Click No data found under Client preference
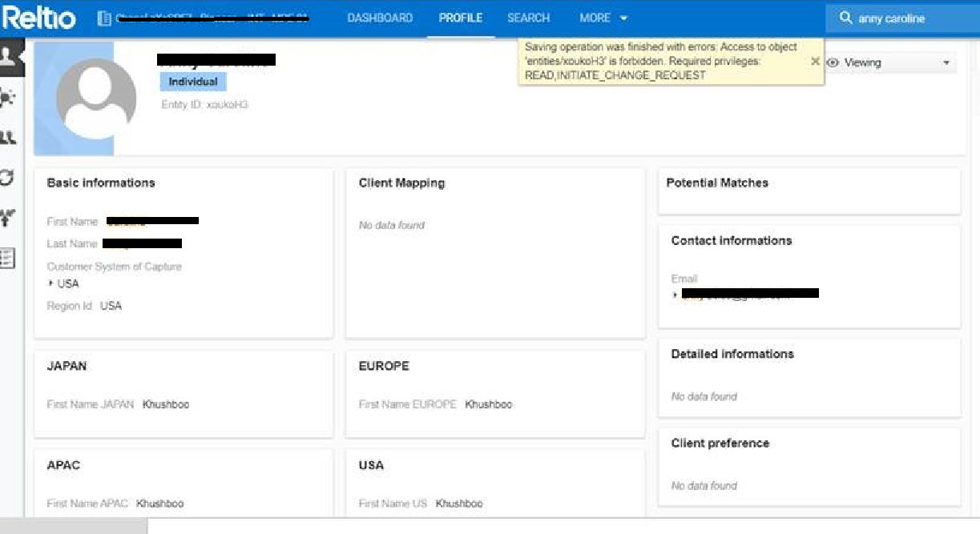The width and height of the screenshot is (980, 534). (704, 485)
